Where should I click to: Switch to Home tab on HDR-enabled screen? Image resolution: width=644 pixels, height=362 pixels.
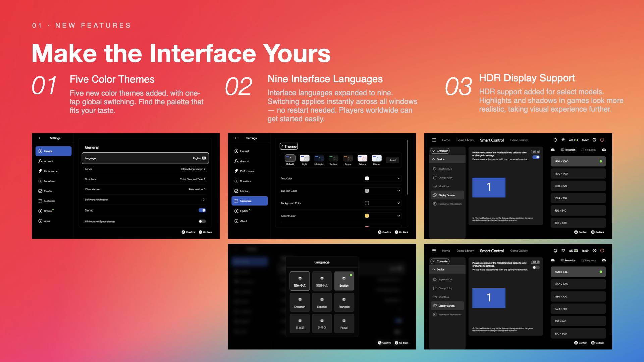(x=446, y=140)
